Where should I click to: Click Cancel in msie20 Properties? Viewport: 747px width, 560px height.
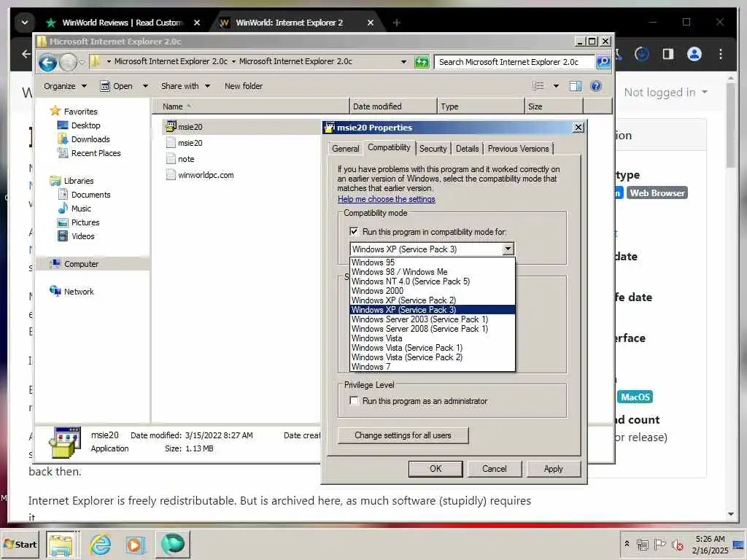tap(495, 469)
